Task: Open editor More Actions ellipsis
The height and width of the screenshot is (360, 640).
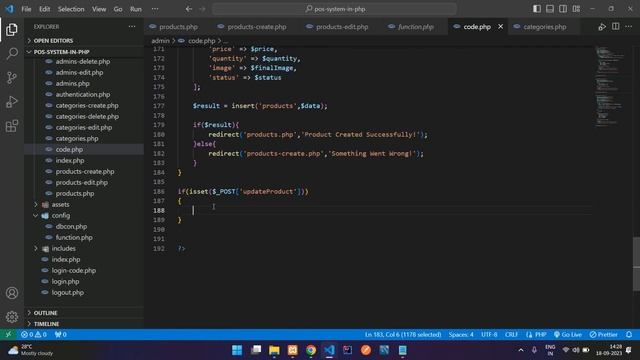Action: click(x=629, y=27)
